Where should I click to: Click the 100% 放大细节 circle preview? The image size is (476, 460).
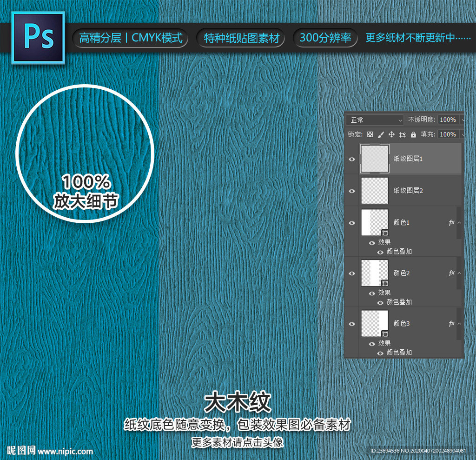85,153
